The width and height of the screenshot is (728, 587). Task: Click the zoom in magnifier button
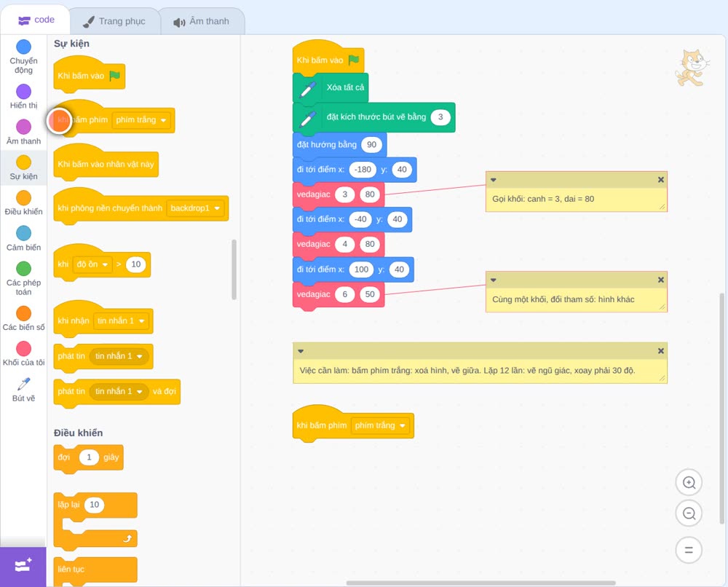[689, 483]
